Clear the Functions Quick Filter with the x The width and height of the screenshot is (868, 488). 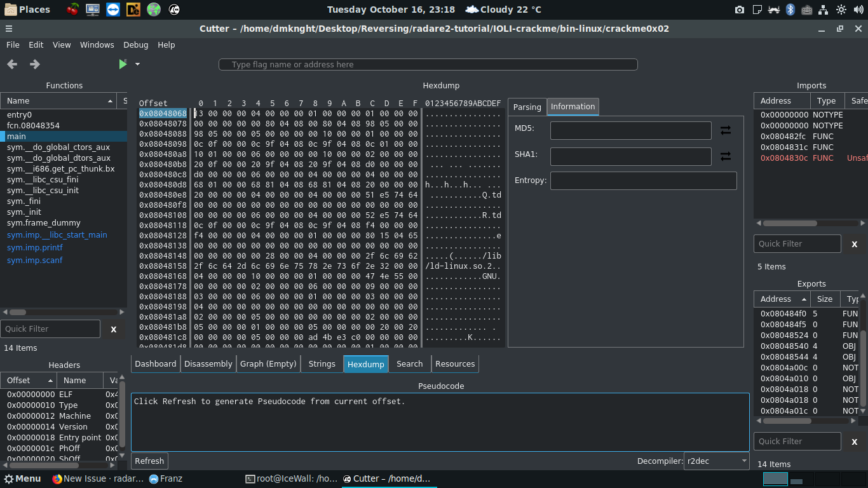tap(113, 329)
